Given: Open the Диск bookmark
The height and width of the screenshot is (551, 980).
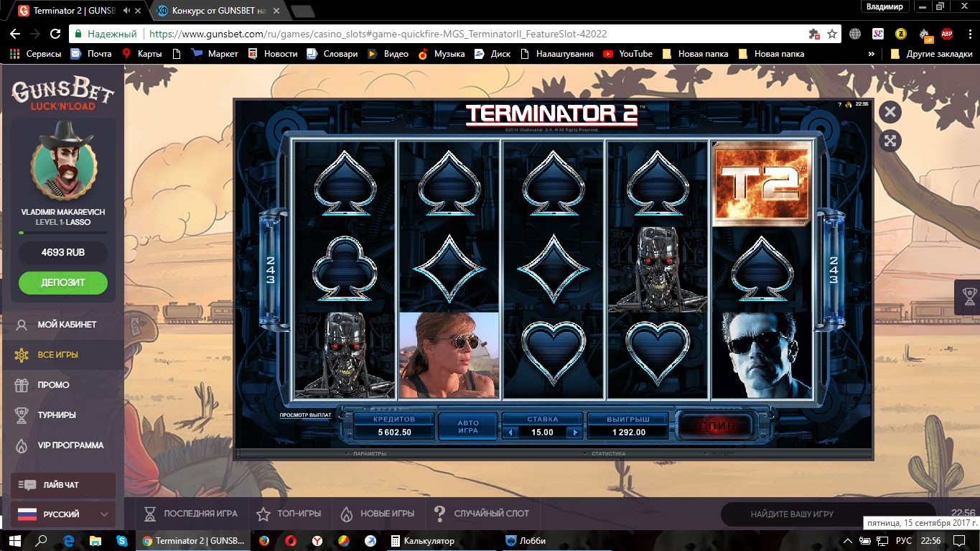Looking at the screenshot, I should [493, 54].
